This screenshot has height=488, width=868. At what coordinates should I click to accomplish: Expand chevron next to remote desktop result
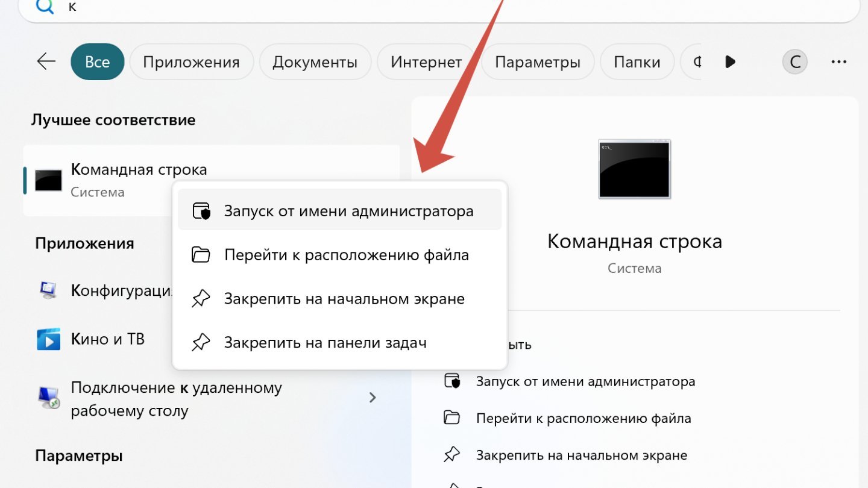tap(373, 398)
